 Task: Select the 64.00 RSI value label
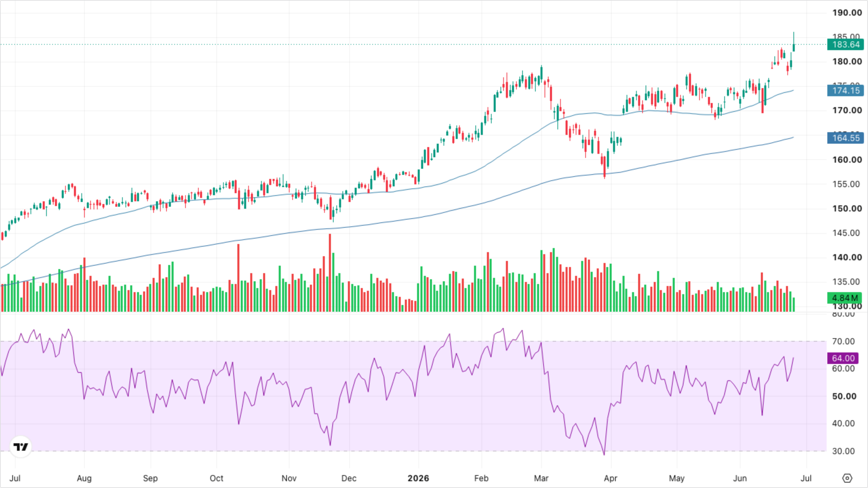coord(843,358)
